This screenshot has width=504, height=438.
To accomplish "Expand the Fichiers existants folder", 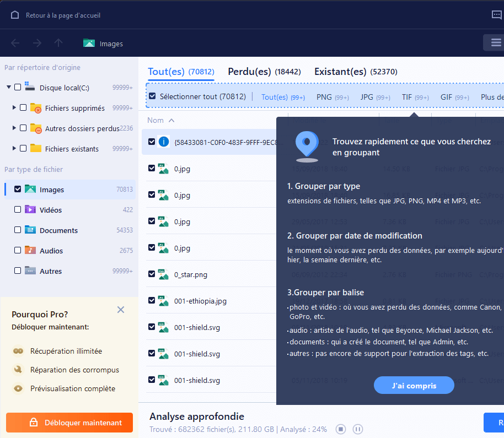I will (x=14, y=148).
